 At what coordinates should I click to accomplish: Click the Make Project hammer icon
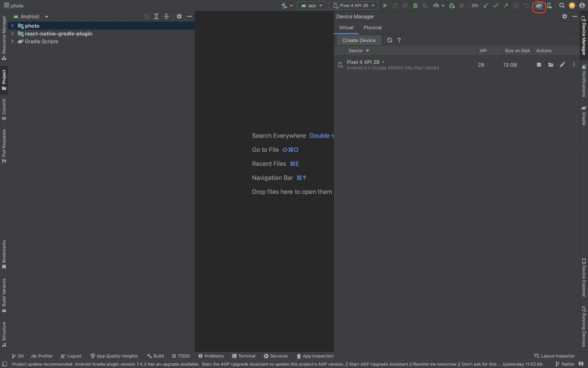(284, 6)
